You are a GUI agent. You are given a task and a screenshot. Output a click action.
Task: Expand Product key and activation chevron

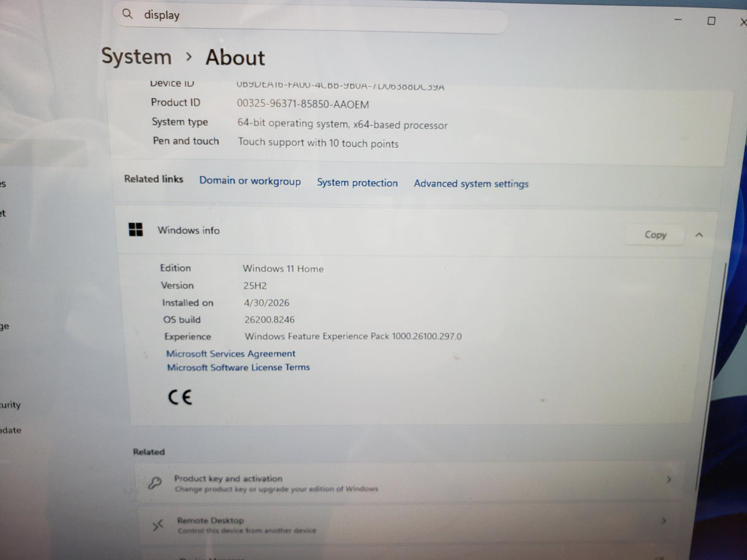pyautogui.click(x=668, y=480)
